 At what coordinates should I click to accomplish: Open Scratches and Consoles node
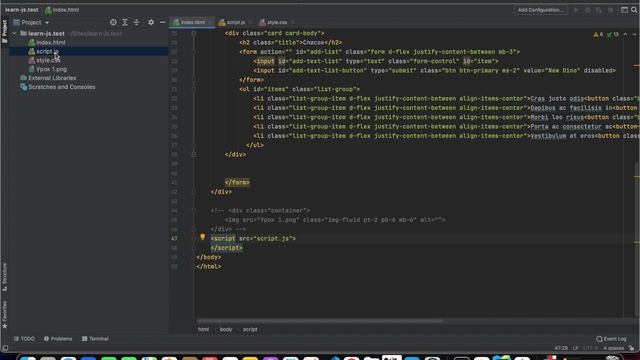58,87
